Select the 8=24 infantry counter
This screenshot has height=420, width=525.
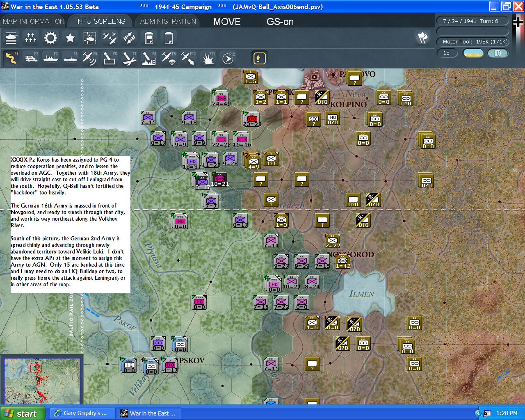click(312, 282)
